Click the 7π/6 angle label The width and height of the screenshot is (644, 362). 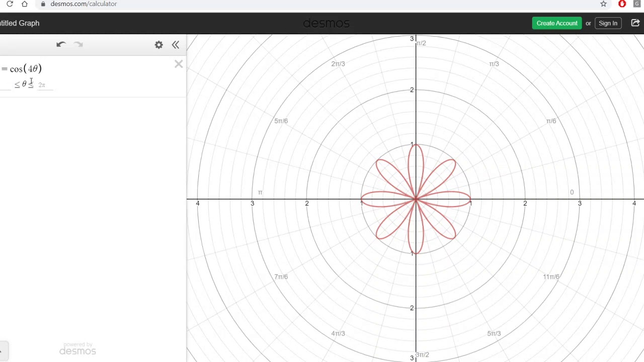[x=281, y=277]
